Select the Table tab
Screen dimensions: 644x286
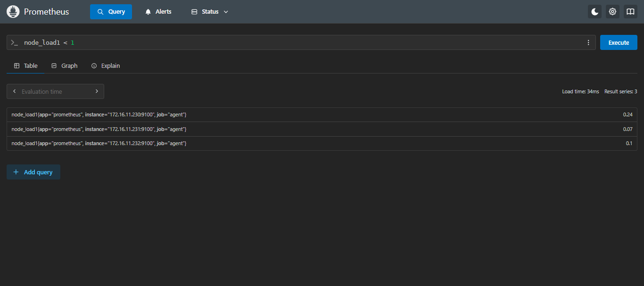(26, 65)
